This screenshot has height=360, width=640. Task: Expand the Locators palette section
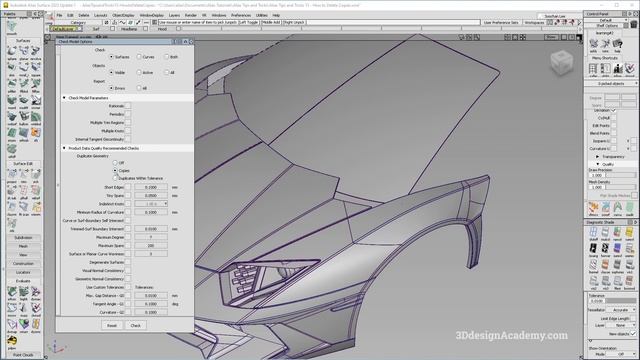23,272
